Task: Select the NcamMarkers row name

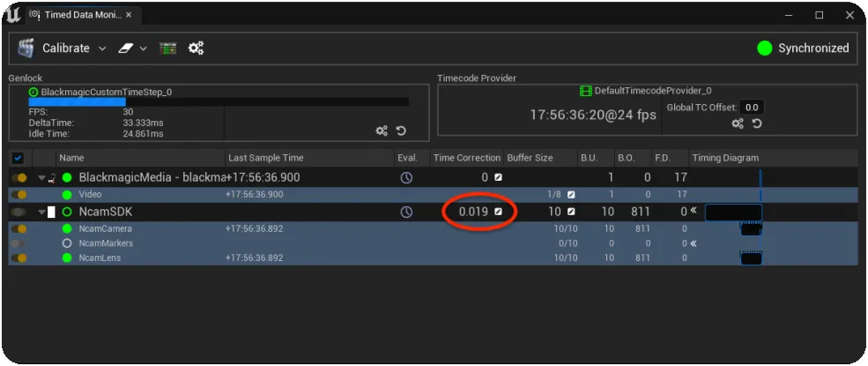Action: coord(106,243)
